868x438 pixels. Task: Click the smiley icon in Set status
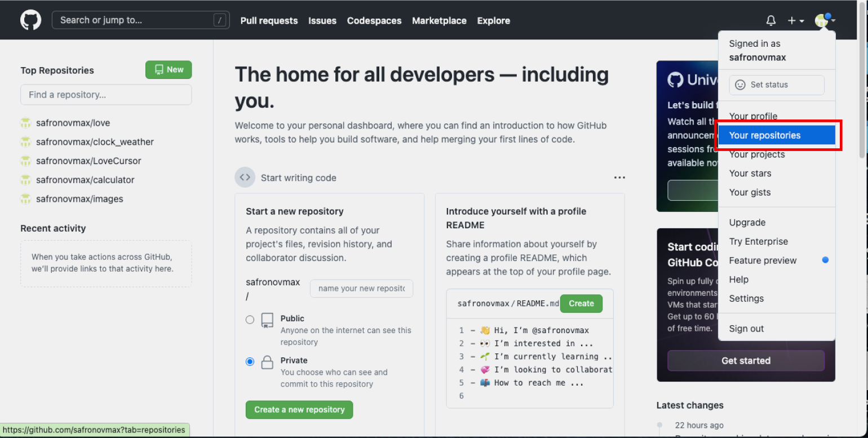[741, 85]
